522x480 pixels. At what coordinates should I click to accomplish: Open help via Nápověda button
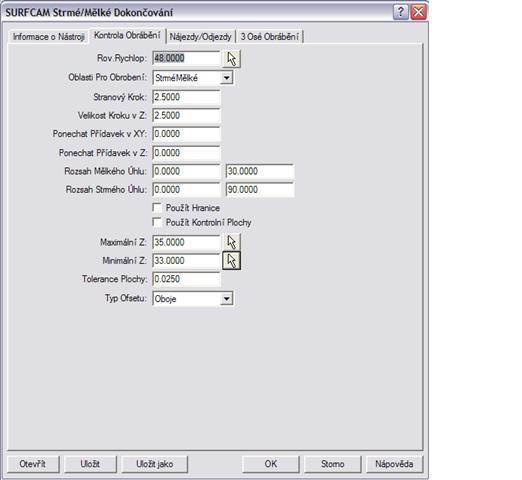(394, 464)
